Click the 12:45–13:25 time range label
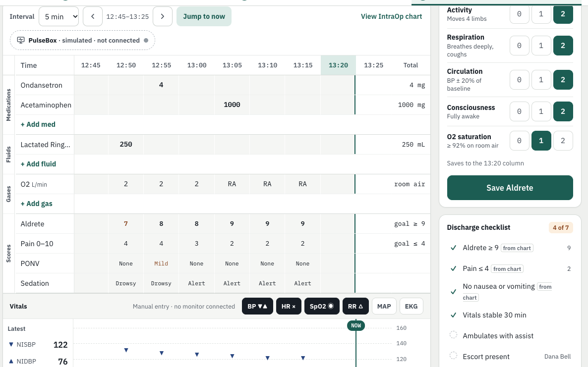 [x=127, y=16]
